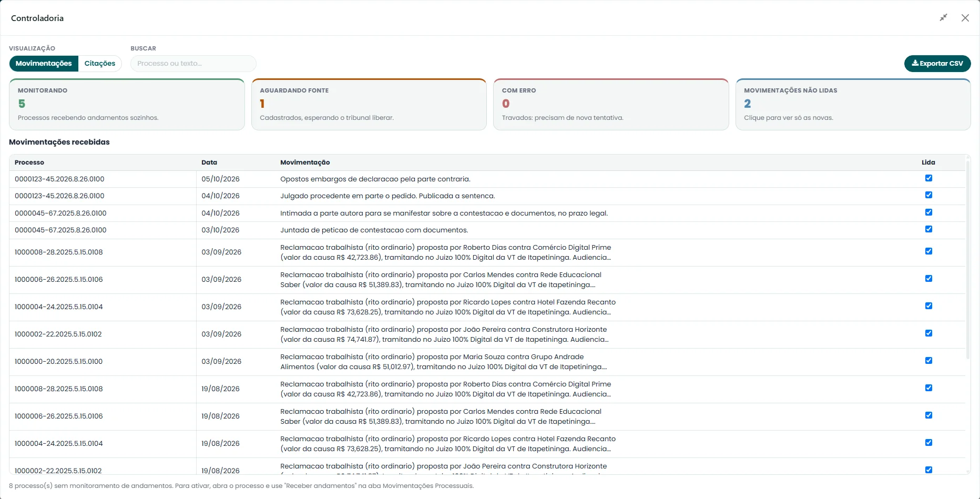Click the Movimentações recebidas heading

pyautogui.click(x=59, y=142)
